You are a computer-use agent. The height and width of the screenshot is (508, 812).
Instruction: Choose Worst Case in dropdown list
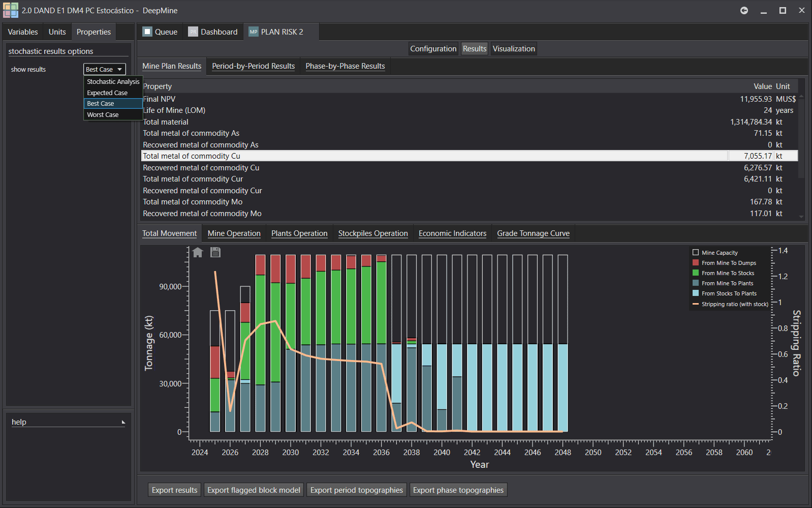coord(113,114)
